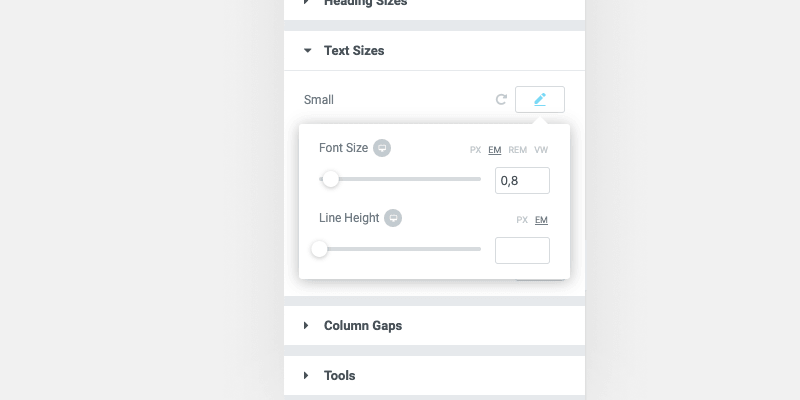Reset the Small text size typography
Viewport: 800px width, 400px height.
[x=501, y=100]
